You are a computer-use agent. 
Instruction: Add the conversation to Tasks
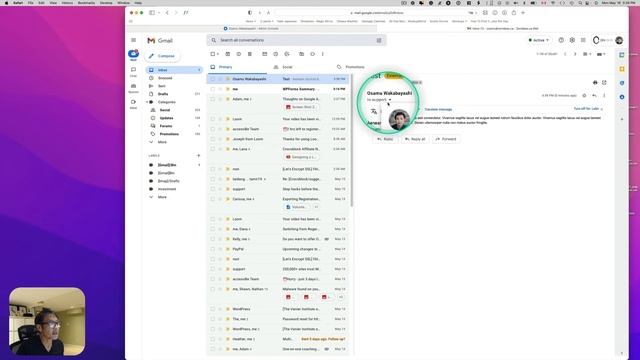click(x=287, y=54)
